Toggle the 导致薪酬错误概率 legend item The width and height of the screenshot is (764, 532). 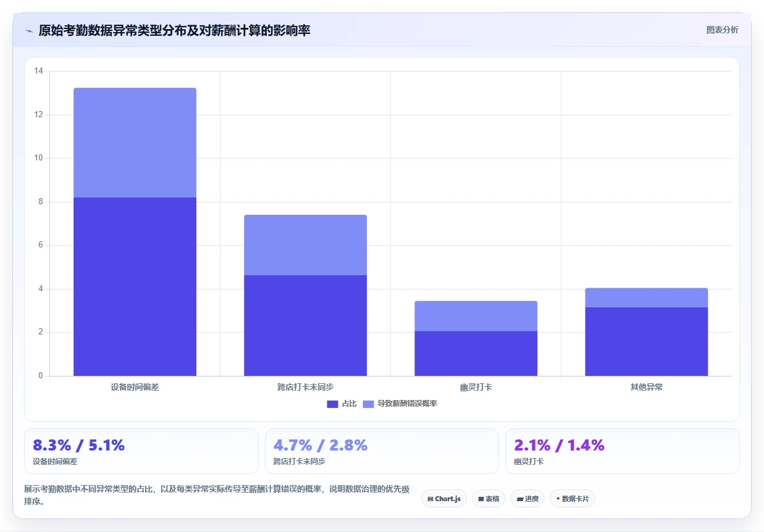tap(400, 404)
